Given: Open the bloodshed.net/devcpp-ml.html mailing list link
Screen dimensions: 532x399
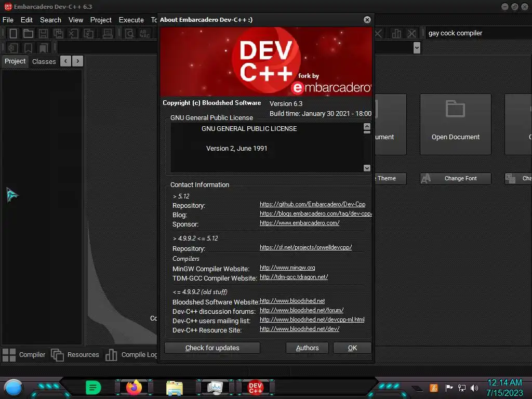Looking at the screenshot, I should (312, 320).
